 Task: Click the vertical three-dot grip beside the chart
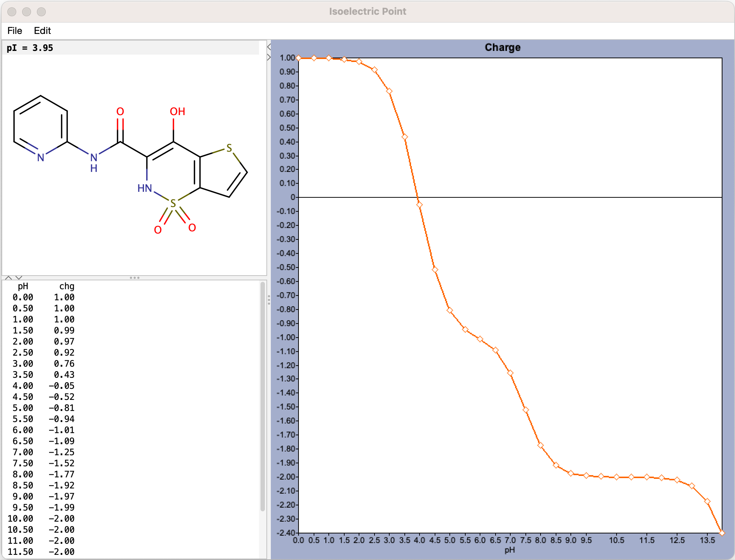click(x=269, y=300)
